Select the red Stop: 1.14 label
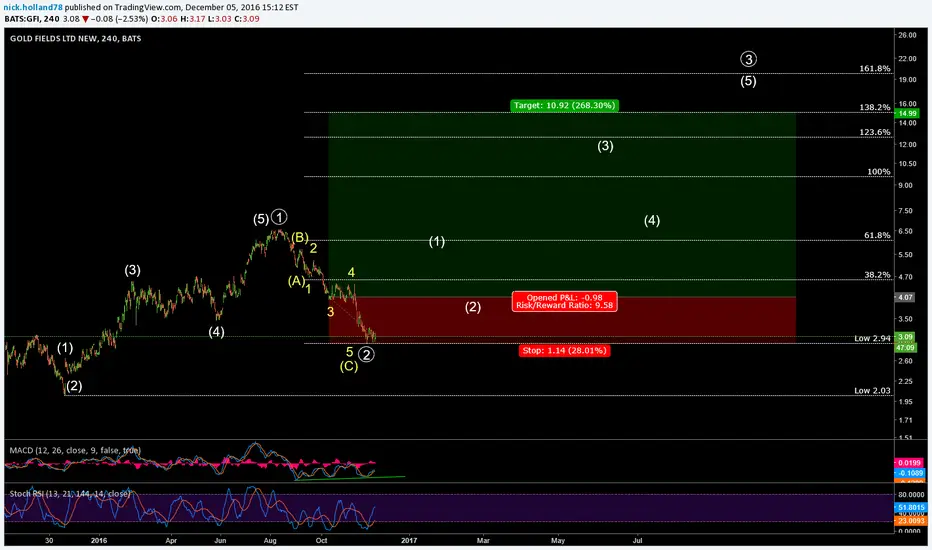Image resolution: width=932 pixels, height=550 pixels. (x=564, y=350)
